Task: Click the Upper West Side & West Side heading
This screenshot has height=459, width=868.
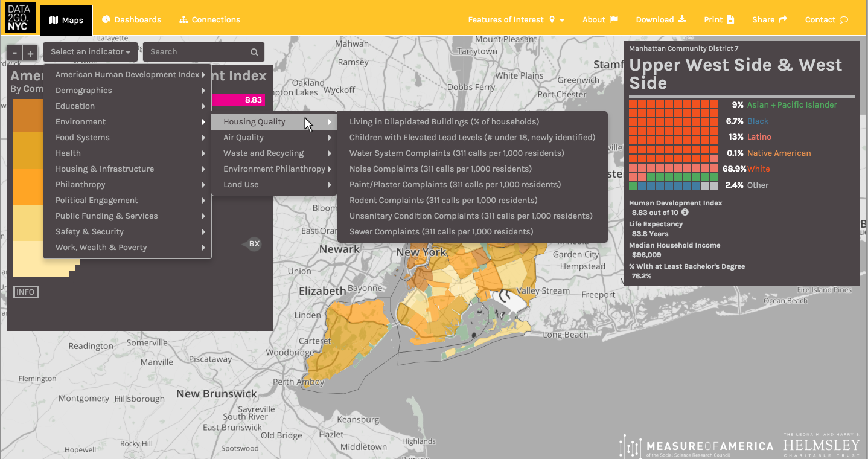Action: click(x=735, y=74)
